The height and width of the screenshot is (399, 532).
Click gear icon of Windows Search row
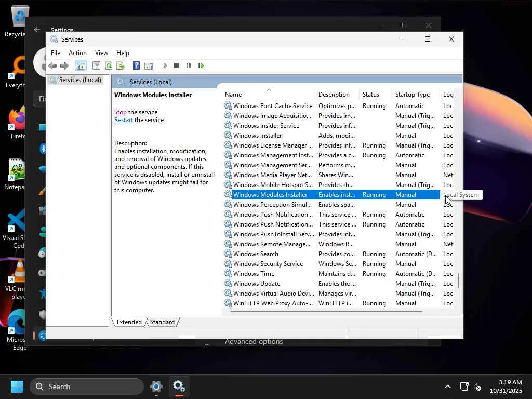click(x=228, y=254)
